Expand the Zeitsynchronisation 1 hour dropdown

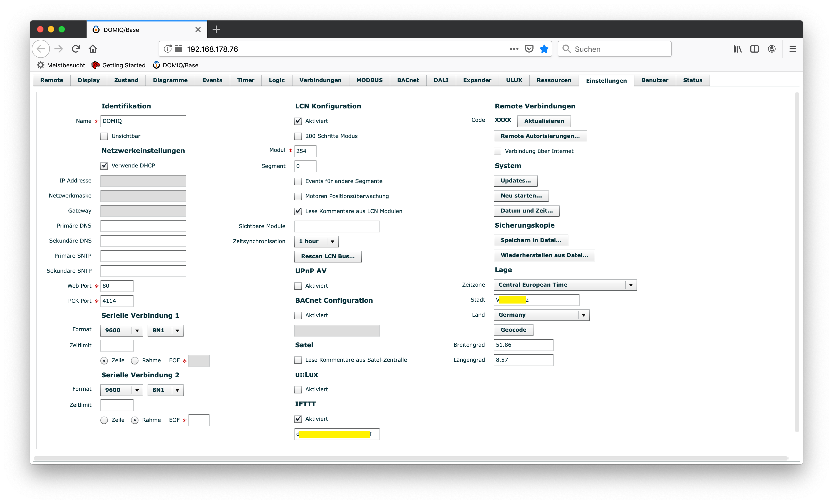316,241
